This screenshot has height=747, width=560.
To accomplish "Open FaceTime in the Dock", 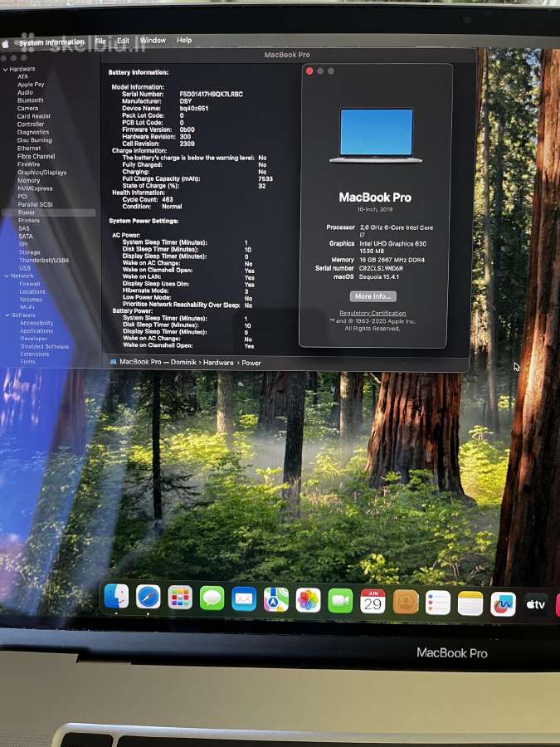I will pyautogui.click(x=340, y=601).
